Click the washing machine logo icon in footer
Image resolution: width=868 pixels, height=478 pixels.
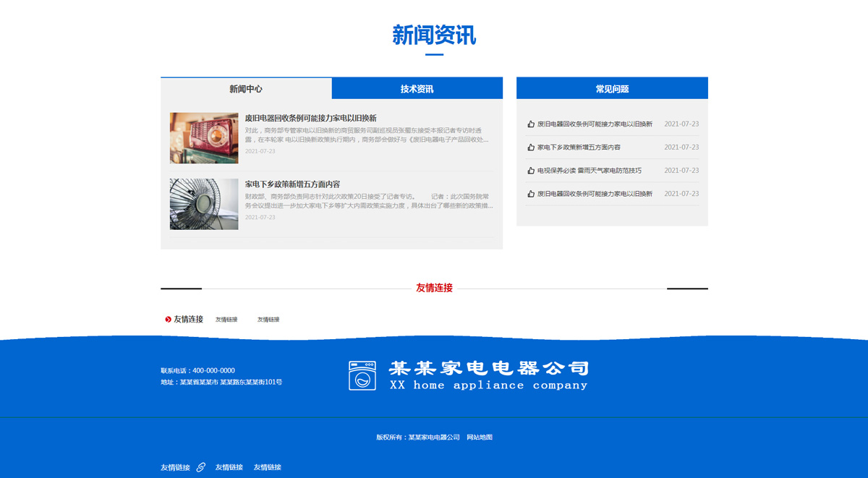pyautogui.click(x=362, y=376)
